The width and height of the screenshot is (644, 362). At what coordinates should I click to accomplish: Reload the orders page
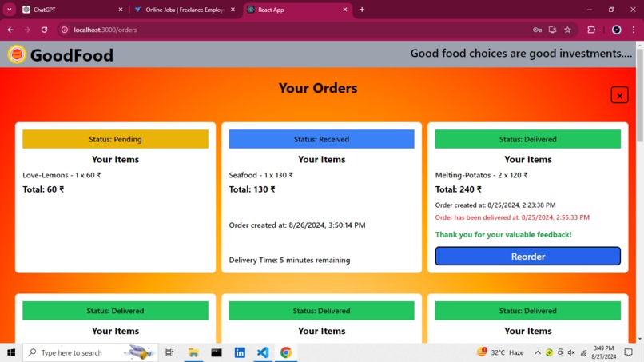pyautogui.click(x=45, y=30)
